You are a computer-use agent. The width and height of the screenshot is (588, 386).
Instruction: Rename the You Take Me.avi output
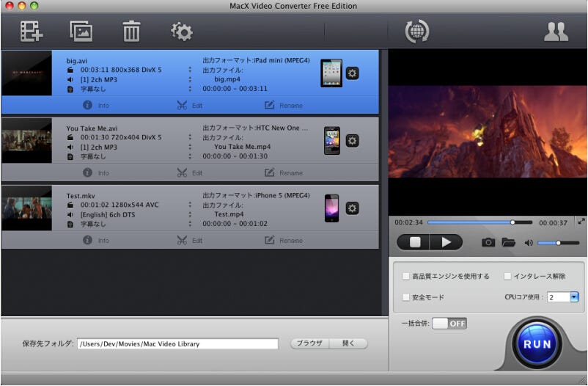click(x=284, y=172)
